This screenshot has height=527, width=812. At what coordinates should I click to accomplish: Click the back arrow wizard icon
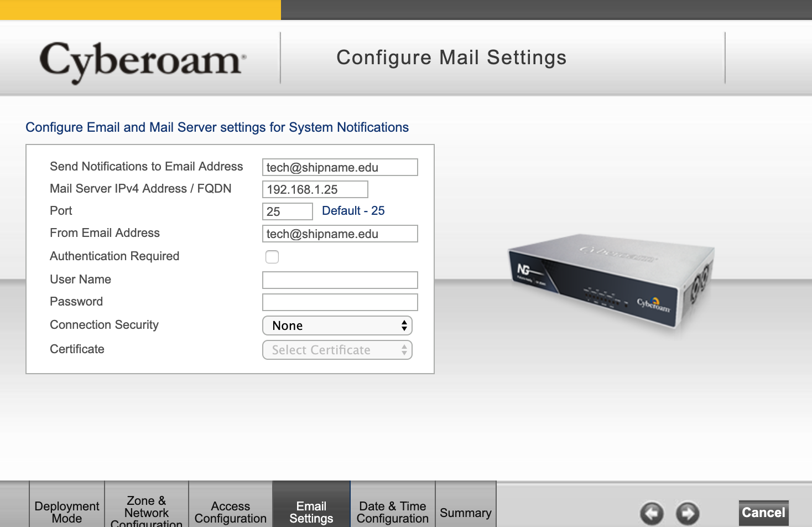[x=652, y=513]
